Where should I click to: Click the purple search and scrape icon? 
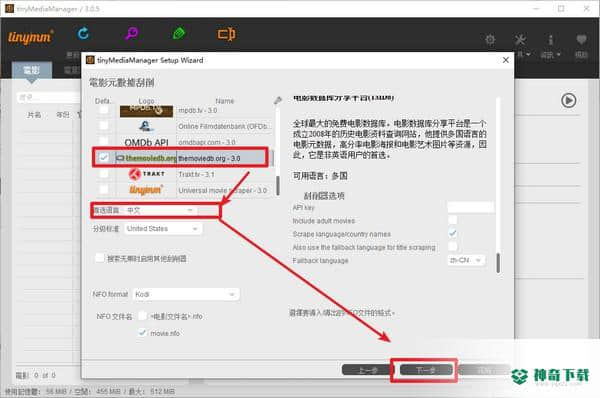tap(131, 34)
